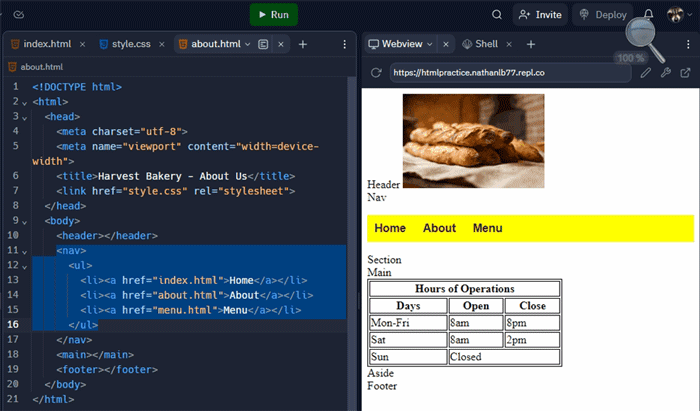Click the webview URL address field
This screenshot has height=411, width=700.
(511, 73)
